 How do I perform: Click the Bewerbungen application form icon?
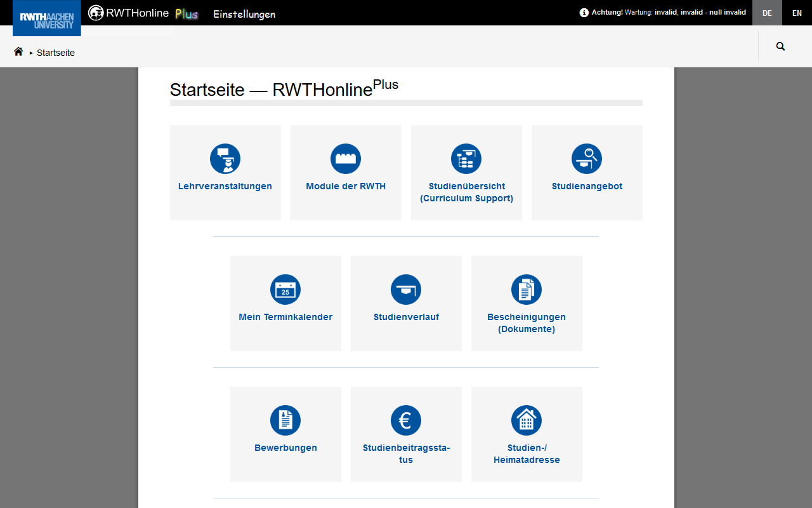pyautogui.click(x=285, y=420)
